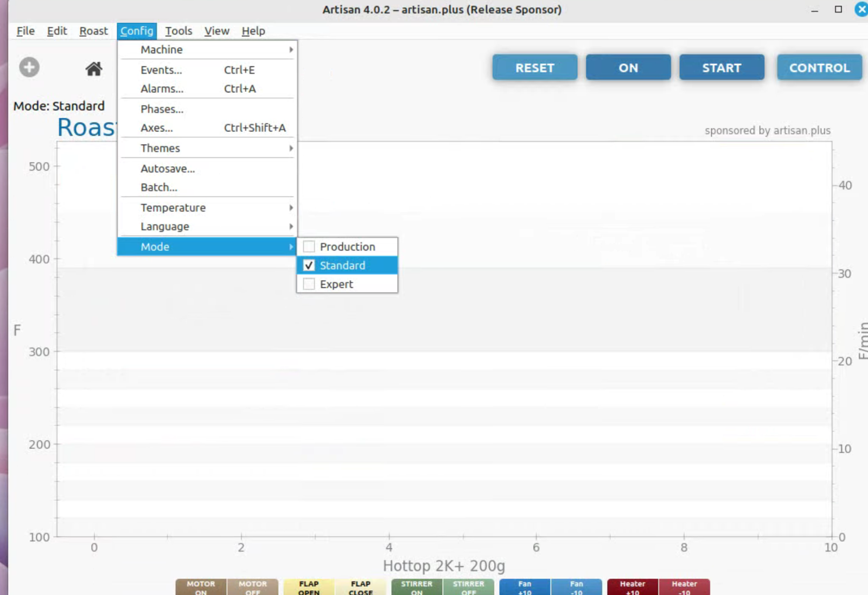Viewport: 868px width, 595px height.
Task: Open the Tools menu
Action: [178, 31]
